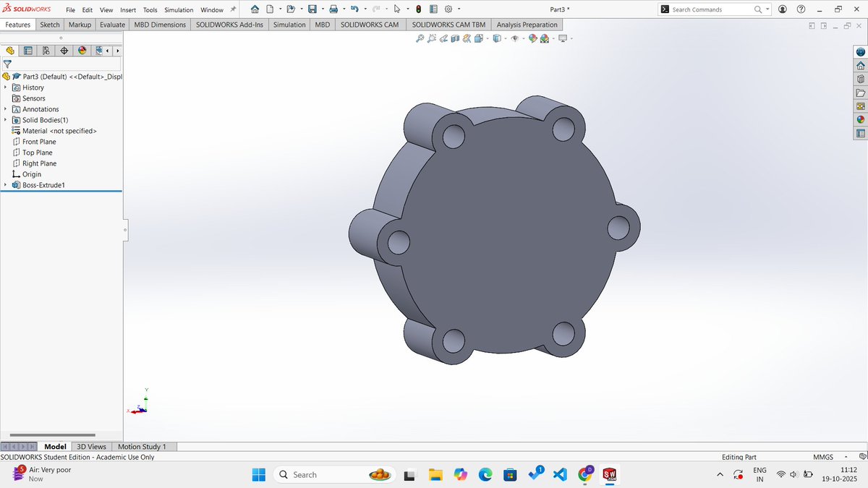
Task: Open View Settings monitor icon
Action: click(562, 38)
